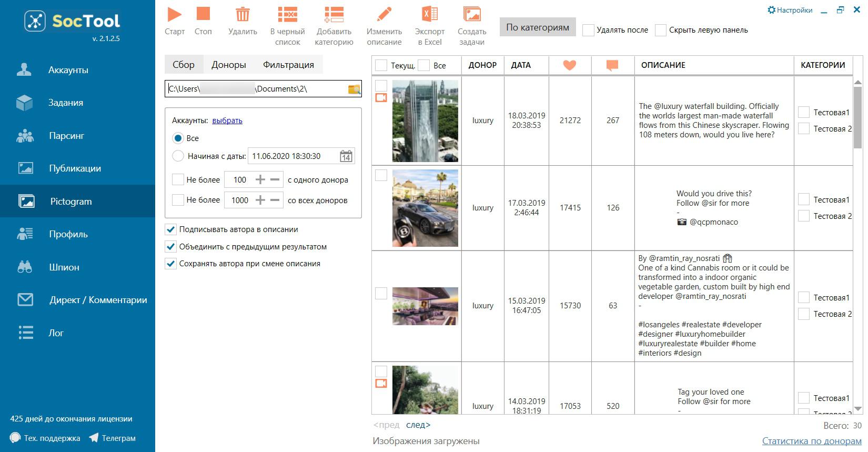Open Парсинг in the sidebar
This screenshot has height=452, width=868.
click(77, 136)
